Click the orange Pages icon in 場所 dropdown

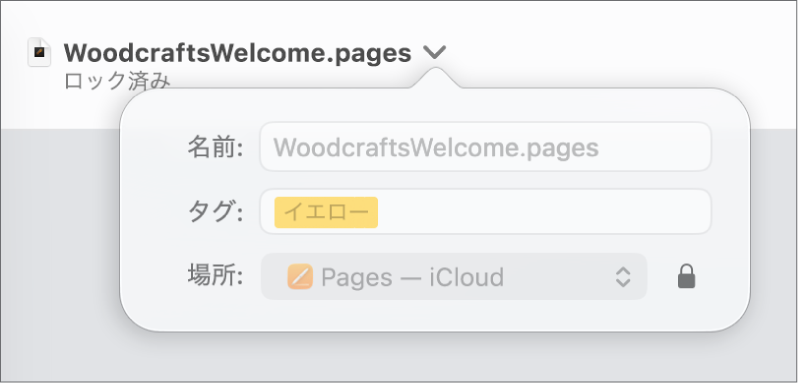300,277
